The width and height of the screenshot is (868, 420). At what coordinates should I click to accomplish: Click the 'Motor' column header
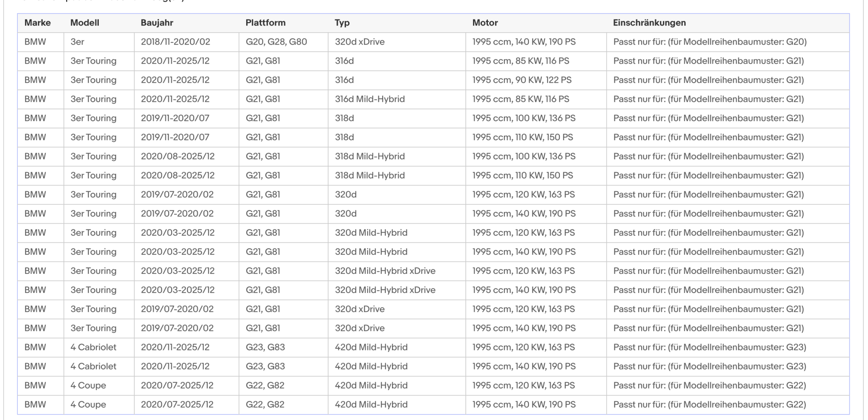click(485, 23)
